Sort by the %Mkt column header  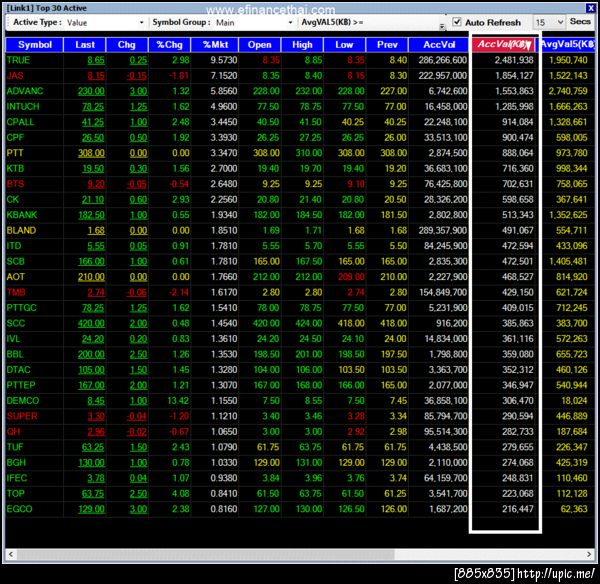click(215, 45)
